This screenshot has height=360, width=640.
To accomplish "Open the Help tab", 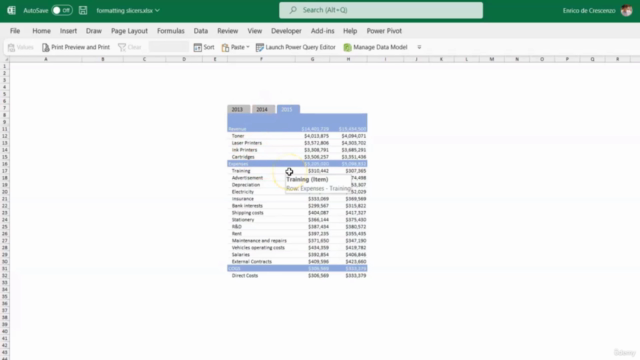I will coord(350,31).
